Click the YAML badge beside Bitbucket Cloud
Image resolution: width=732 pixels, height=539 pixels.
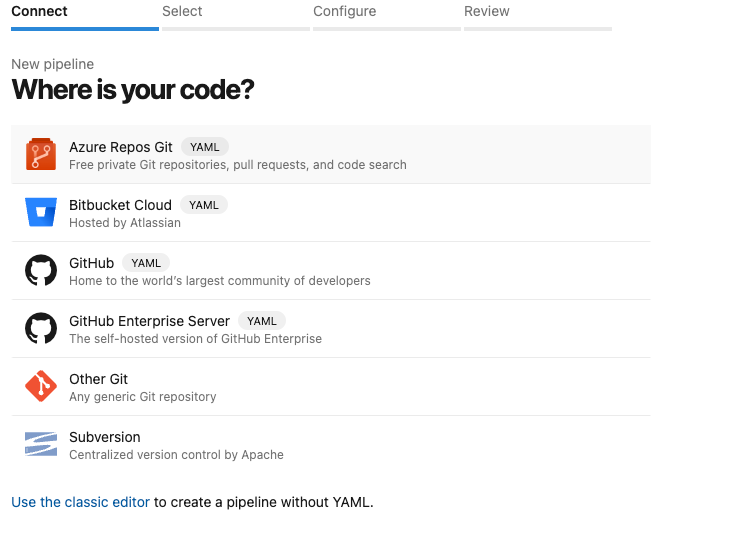point(204,205)
